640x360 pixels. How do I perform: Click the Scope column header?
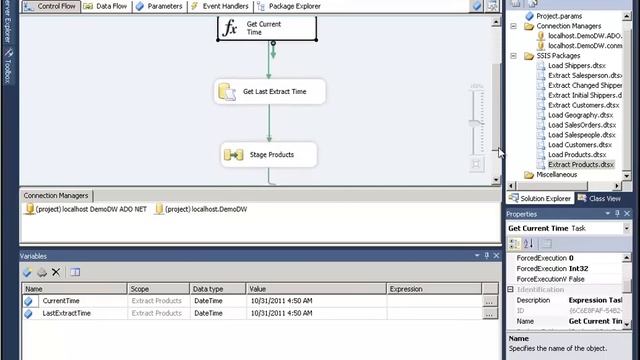158,289
